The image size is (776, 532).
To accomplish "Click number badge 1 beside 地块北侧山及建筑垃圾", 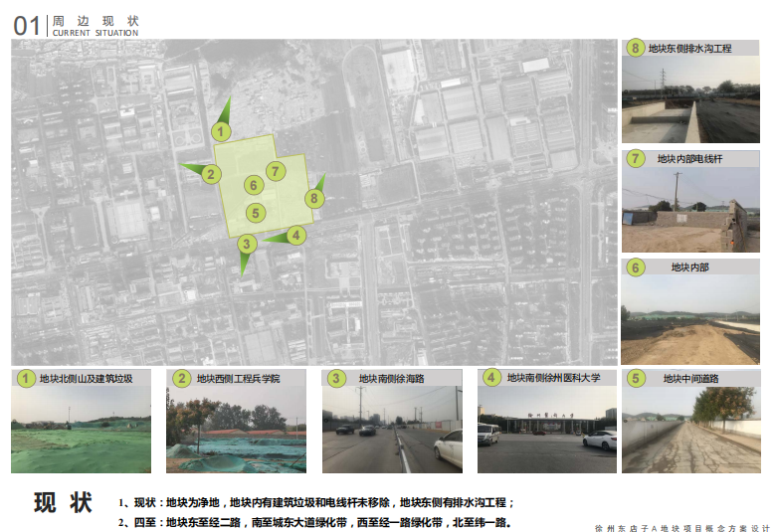I will 26,379.
